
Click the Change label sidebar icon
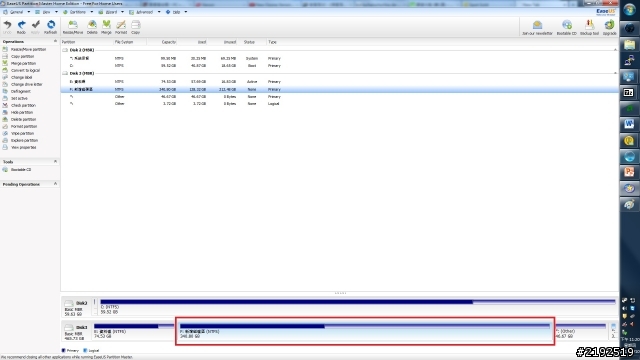click(5, 77)
